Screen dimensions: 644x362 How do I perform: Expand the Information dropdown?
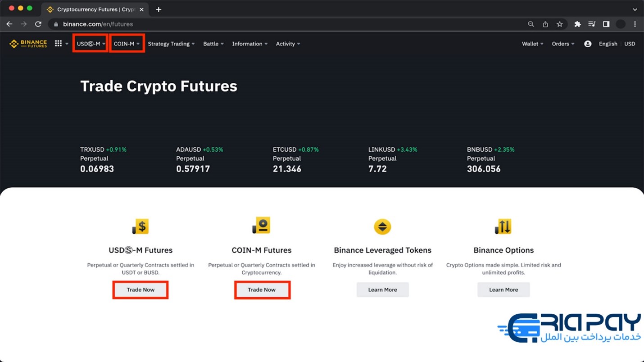pos(250,44)
